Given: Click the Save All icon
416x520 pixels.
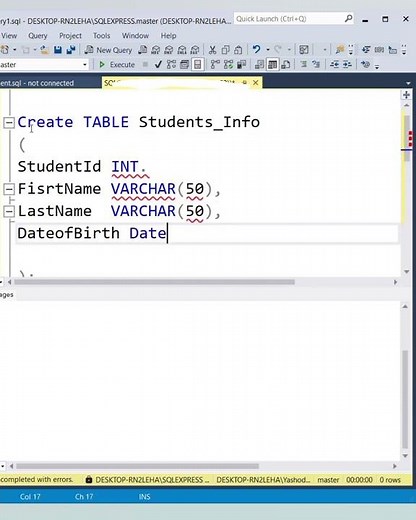Looking at the screenshot, I should pos(71,50).
